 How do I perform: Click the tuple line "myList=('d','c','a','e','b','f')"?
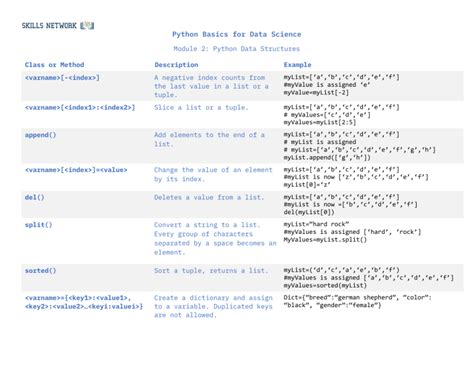pyautogui.click(x=341, y=270)
